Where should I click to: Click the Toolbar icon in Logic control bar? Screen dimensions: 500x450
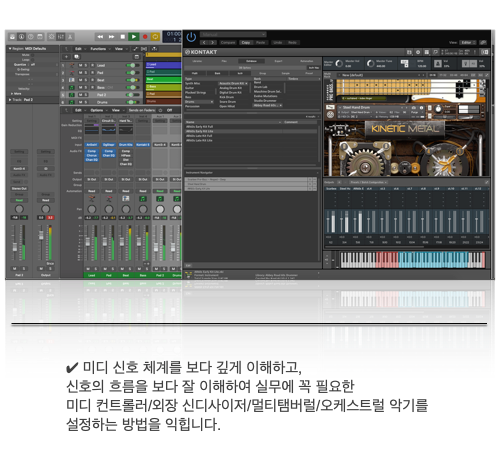point(40,37)
